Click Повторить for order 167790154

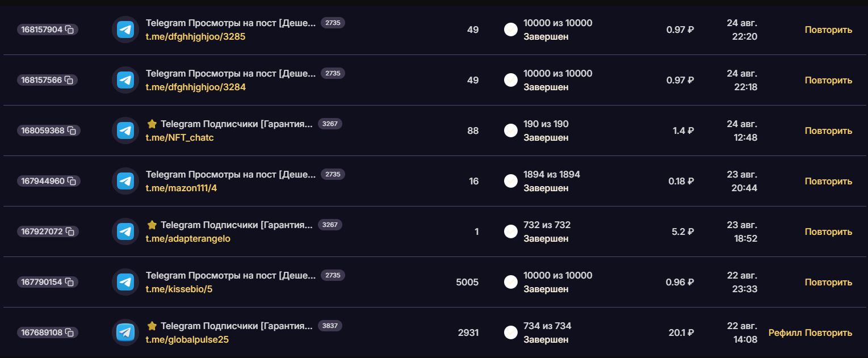click(x=828, y=282)
